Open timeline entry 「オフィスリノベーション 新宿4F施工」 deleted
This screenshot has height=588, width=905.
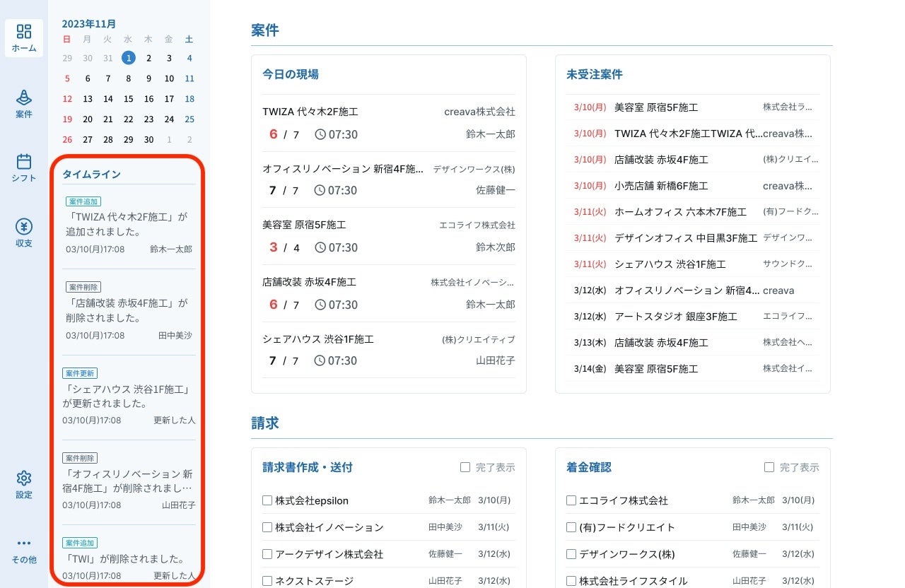(x=129, y=481)
